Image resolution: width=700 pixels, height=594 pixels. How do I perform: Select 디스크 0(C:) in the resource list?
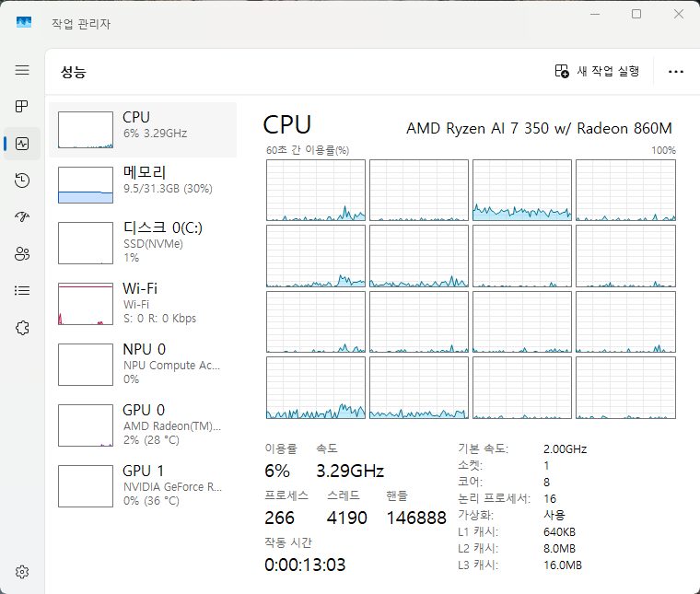point(143,242)
